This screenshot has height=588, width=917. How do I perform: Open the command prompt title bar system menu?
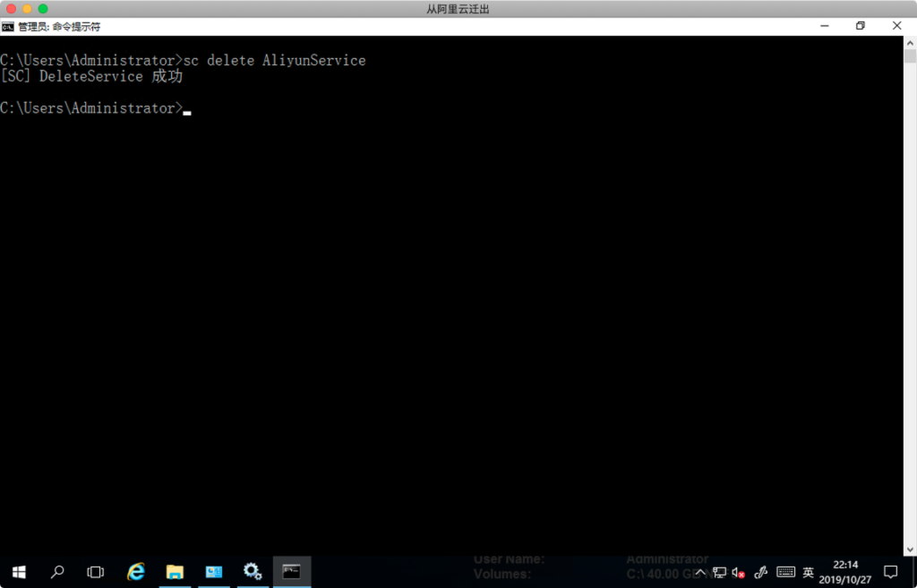[8, 26]
